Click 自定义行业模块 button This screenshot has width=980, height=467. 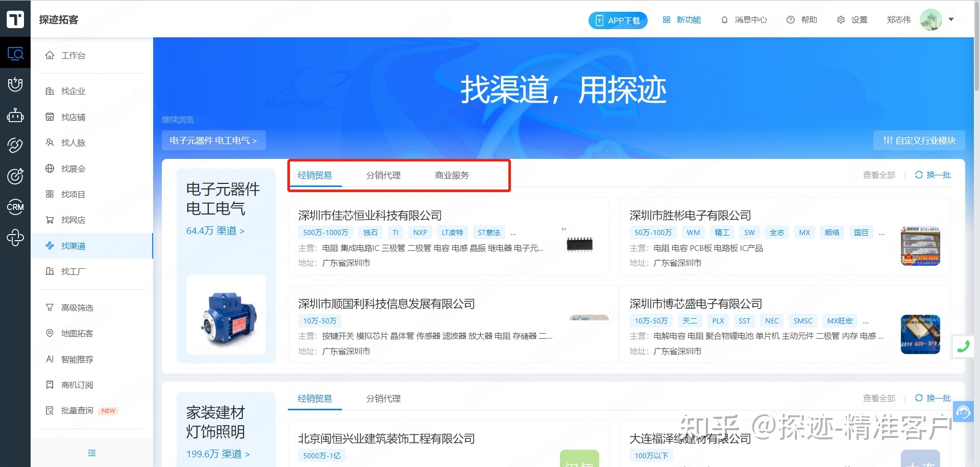pos(919,141)
